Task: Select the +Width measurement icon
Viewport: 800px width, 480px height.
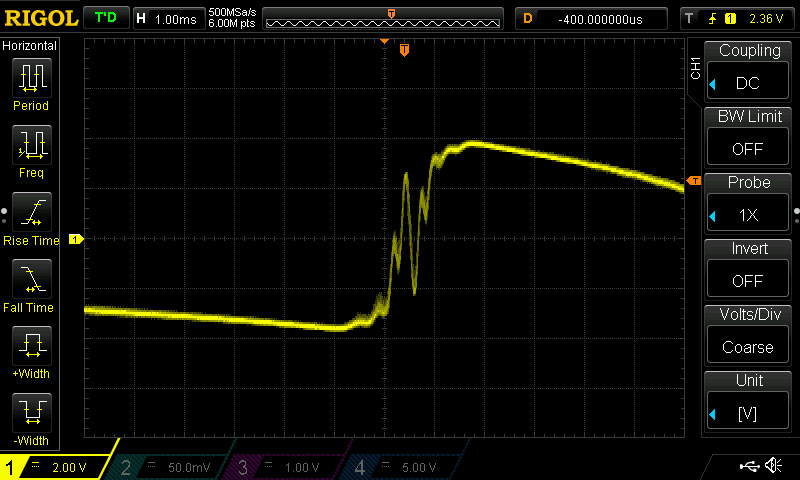Action: click(31, 352)
